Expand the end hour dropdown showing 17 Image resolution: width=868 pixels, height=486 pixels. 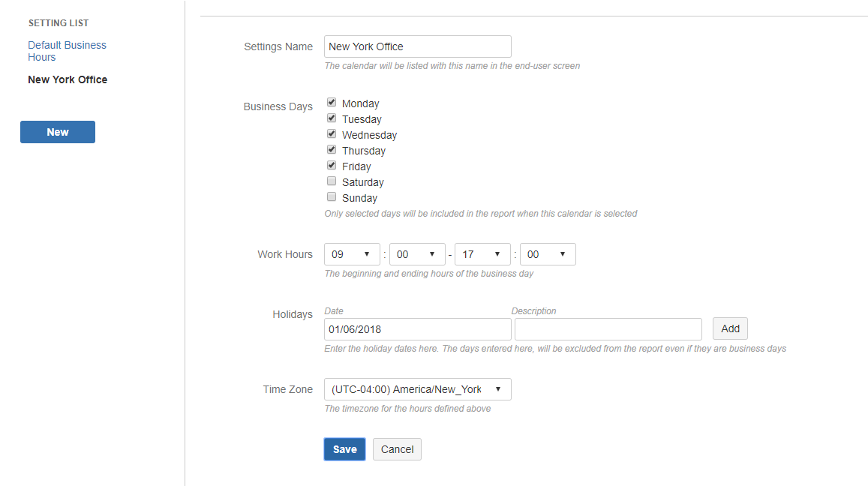tap(482, 254)
